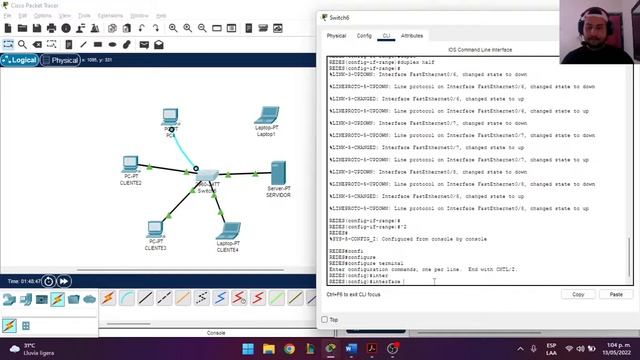The image size is (640, 360).
Task: Open the weather widget on taskbar
Action: click(32, 349)
